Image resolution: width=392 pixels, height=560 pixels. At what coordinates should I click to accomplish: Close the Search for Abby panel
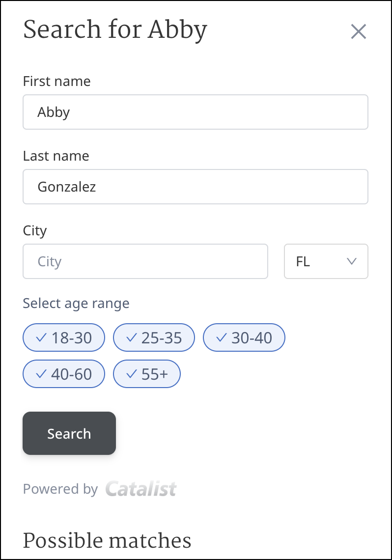tap(359, 31)
